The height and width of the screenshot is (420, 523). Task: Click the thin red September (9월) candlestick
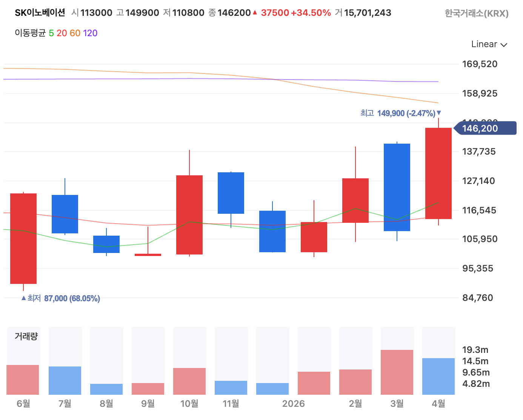click(148, 255)
